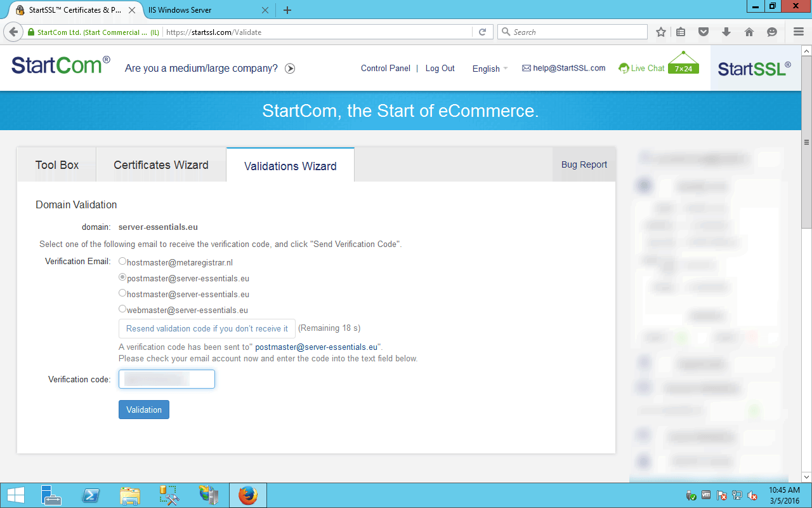Select the Validations Wizard tab
Image resolution: width=812 pixels, height=508 pixels.
291,166
